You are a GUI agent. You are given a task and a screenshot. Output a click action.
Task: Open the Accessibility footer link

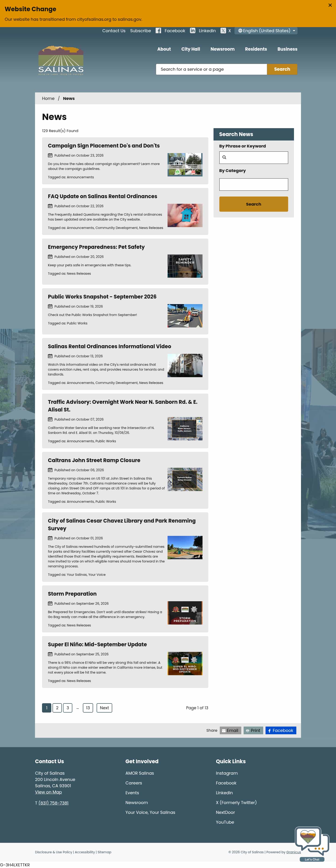85,852
